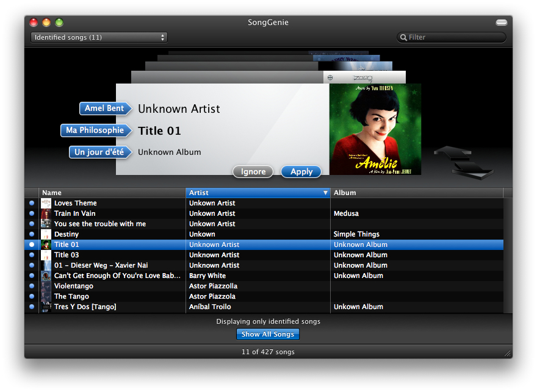Click the status dot for Tres Y Dos
This screenshot has width=537, height=392.
click(32, 307)
